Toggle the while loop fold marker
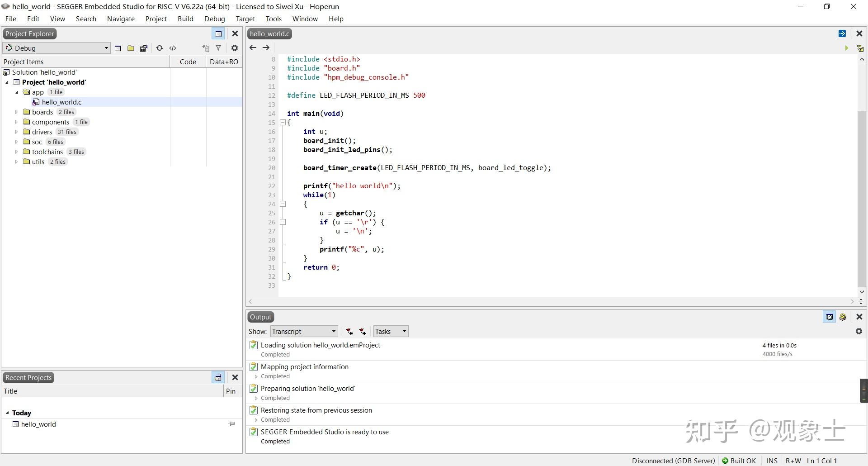This screenshot has height=466, width=868. coord(283,204)
